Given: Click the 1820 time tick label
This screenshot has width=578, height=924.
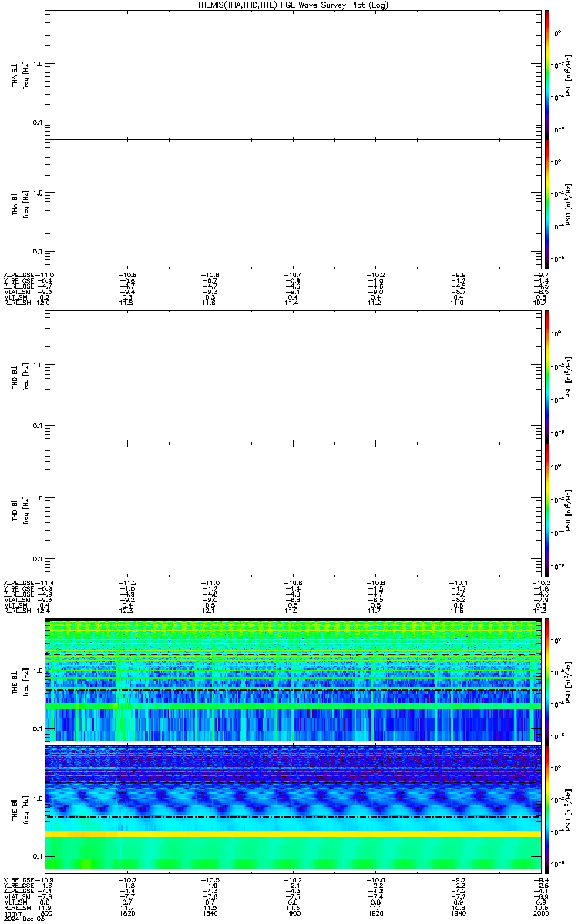Looking at the screenshot, I should click(x=128, y=912).
